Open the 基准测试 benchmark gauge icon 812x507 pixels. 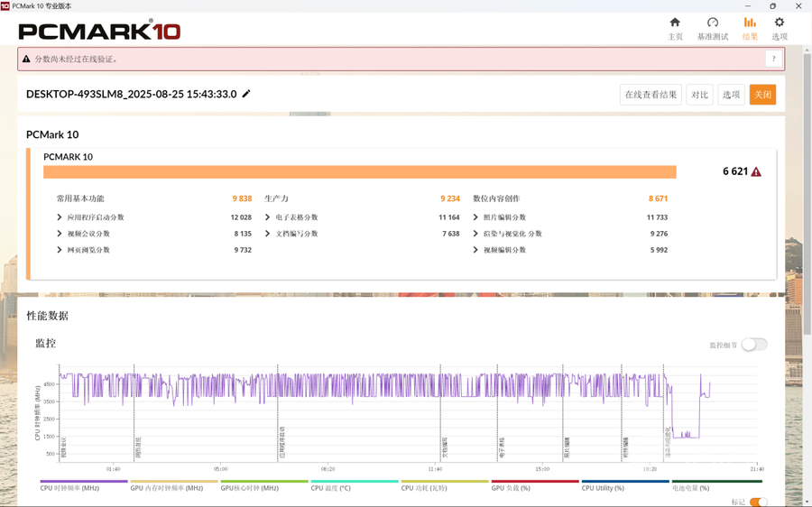coord(712,23)
